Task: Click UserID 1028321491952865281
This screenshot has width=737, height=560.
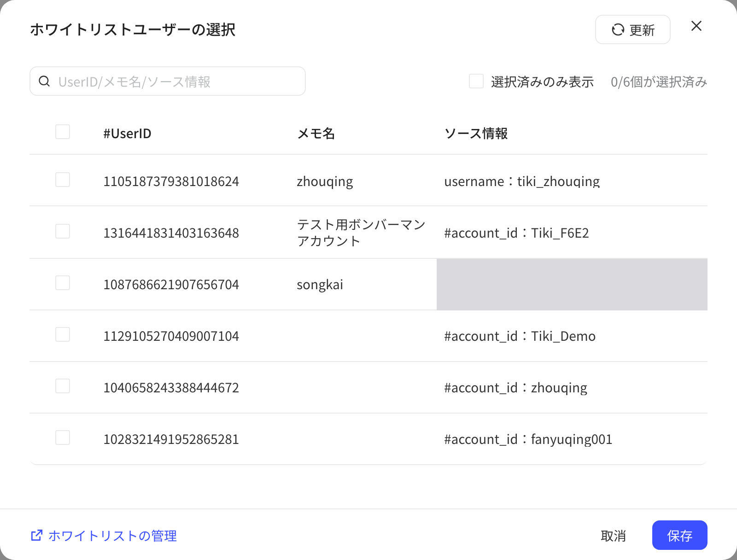Action: pyautogui.click(x=171, y=439)
